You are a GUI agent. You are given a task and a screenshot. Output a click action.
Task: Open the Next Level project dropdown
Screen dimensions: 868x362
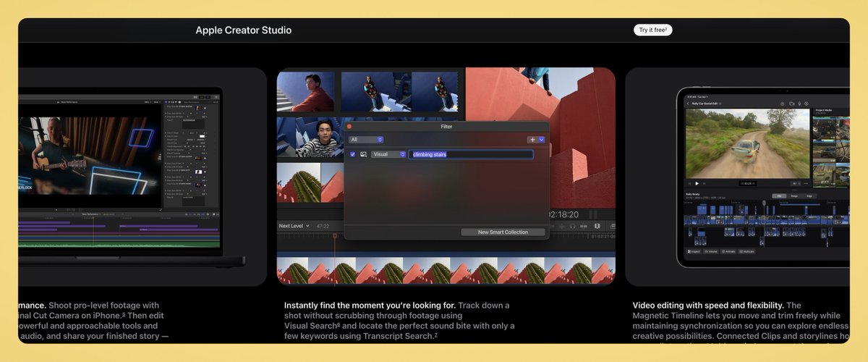click(294, 226)
